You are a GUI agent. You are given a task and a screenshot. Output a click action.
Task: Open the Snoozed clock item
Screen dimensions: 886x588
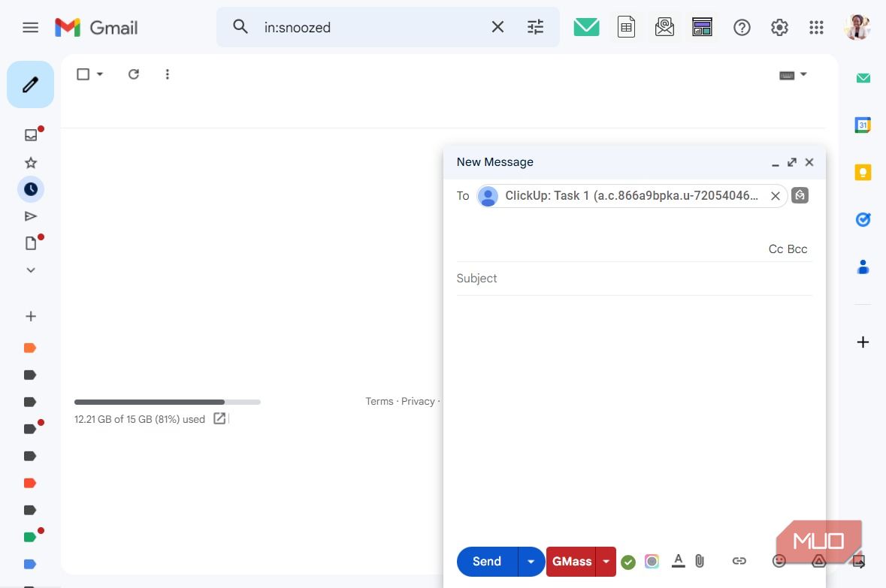(31, 189)
